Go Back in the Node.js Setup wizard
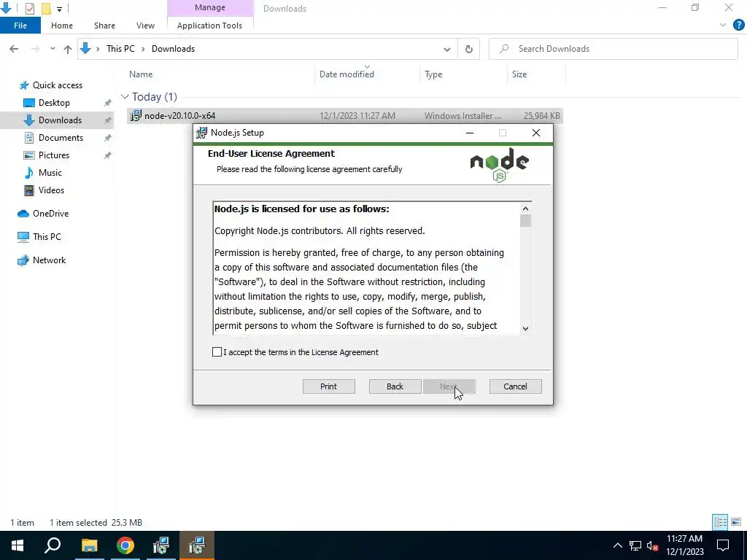The height and width of the screenshot is (560, 747). [395, 386]
